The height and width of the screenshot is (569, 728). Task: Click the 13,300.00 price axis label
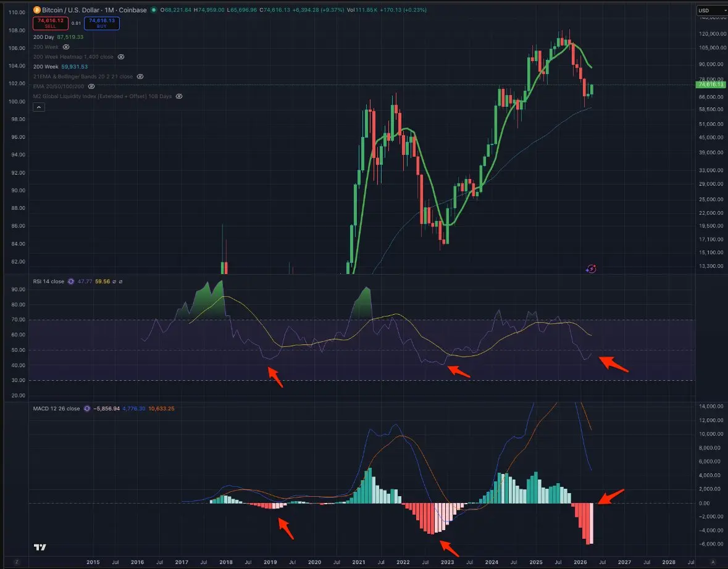tap(712, 266)
